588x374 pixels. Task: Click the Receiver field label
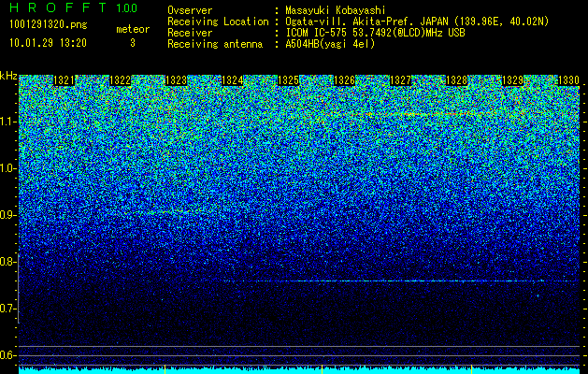coord(190,33)
